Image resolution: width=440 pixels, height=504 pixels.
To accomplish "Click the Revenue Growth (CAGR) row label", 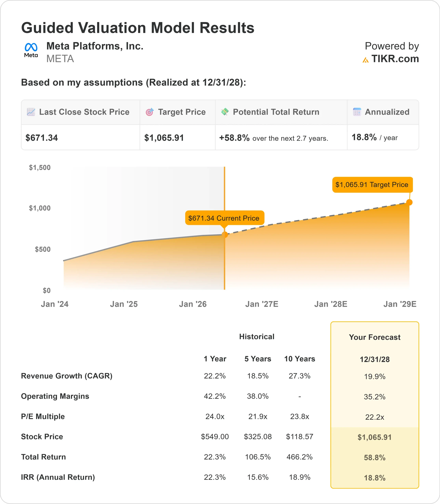I will (67, 376).
